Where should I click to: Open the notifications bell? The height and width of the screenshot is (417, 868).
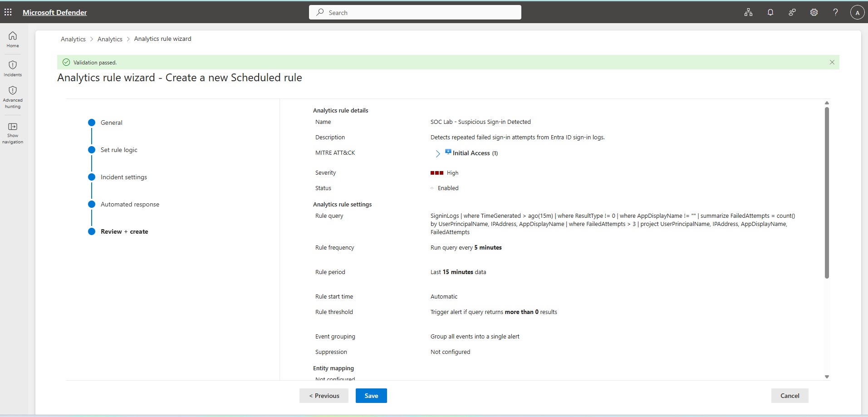point(770,12)
